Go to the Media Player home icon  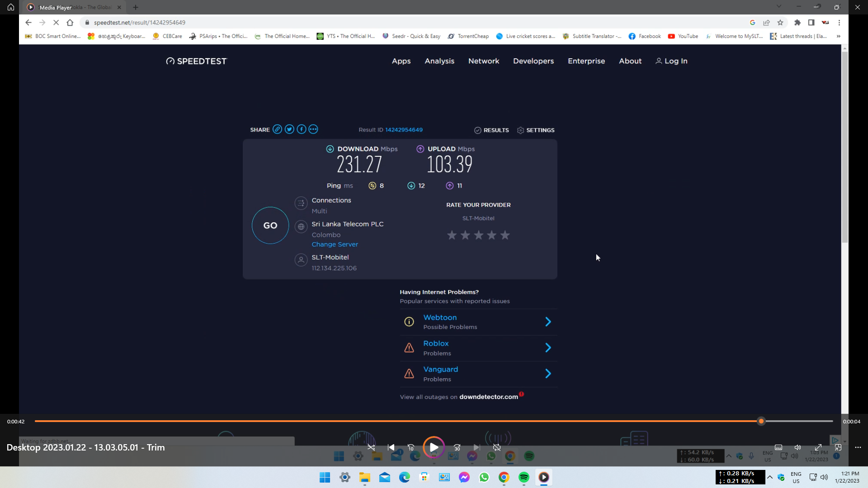(11, 7)
